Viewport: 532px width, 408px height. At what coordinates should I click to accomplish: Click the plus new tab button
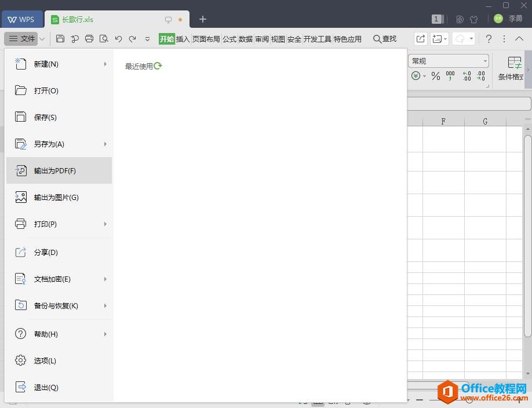[x=203, y=19]
